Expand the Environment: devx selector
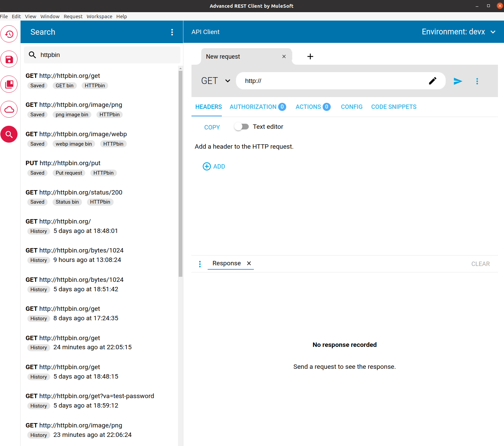Screen dimensions: 504x446 tap(458, 32)
